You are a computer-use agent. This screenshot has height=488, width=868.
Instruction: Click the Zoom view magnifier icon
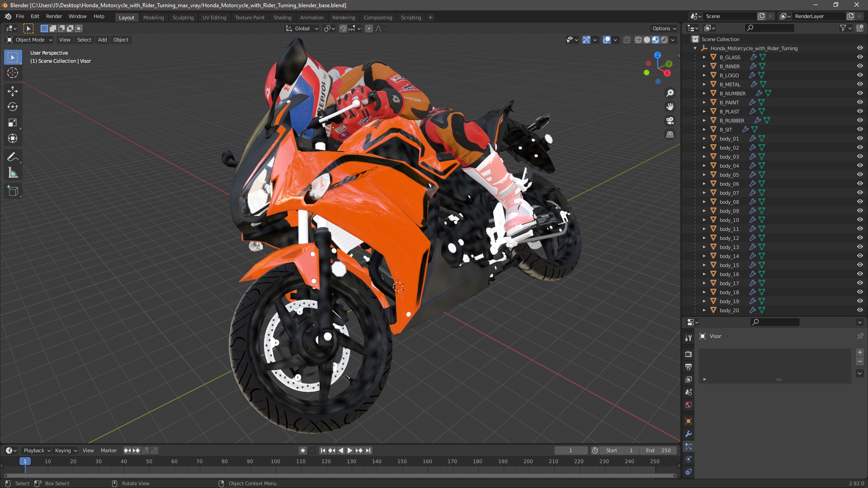(670, 93)
